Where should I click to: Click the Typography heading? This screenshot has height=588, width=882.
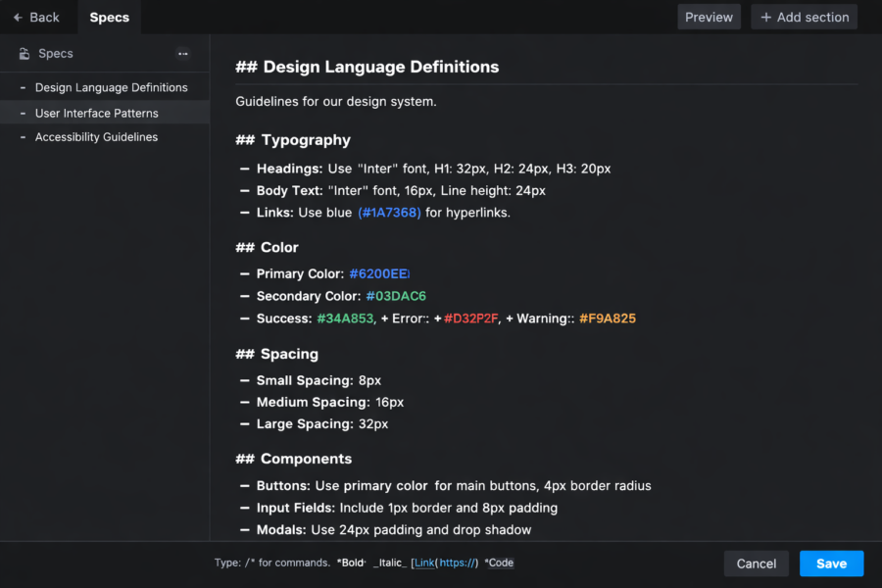pos(293,140)
